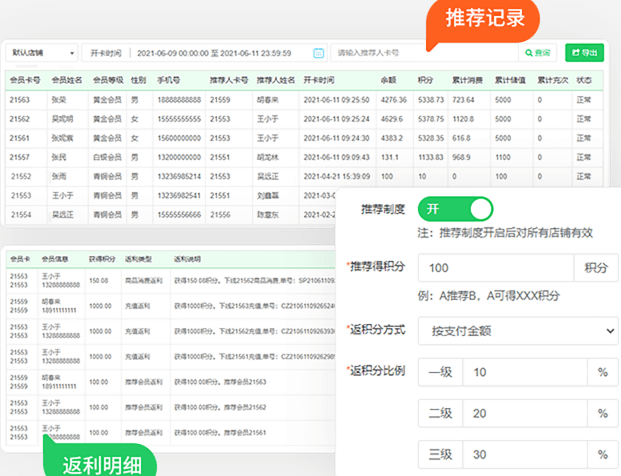Click the calendar icon in date range field

[x=318, y=52]
